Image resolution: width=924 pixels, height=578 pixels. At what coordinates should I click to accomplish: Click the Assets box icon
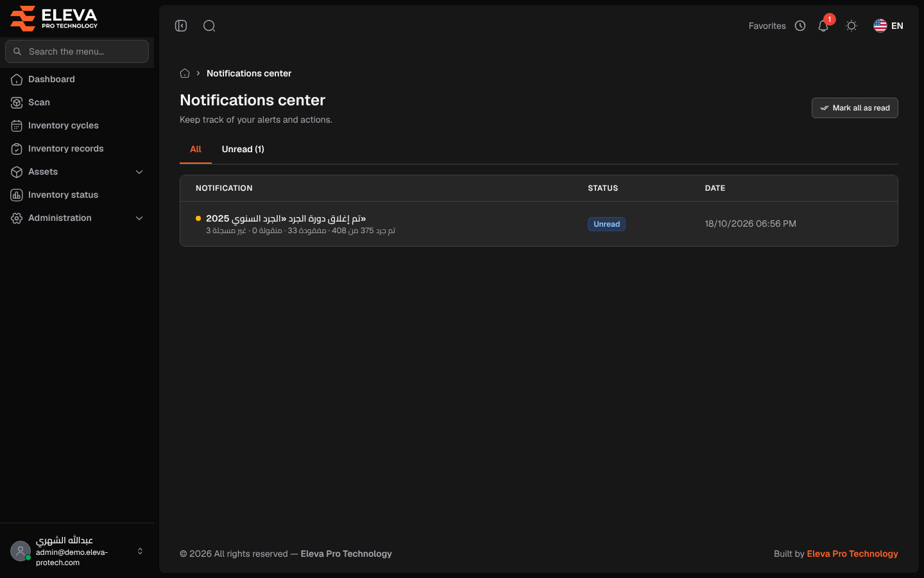pyautogui.click(x=17, y=172)
